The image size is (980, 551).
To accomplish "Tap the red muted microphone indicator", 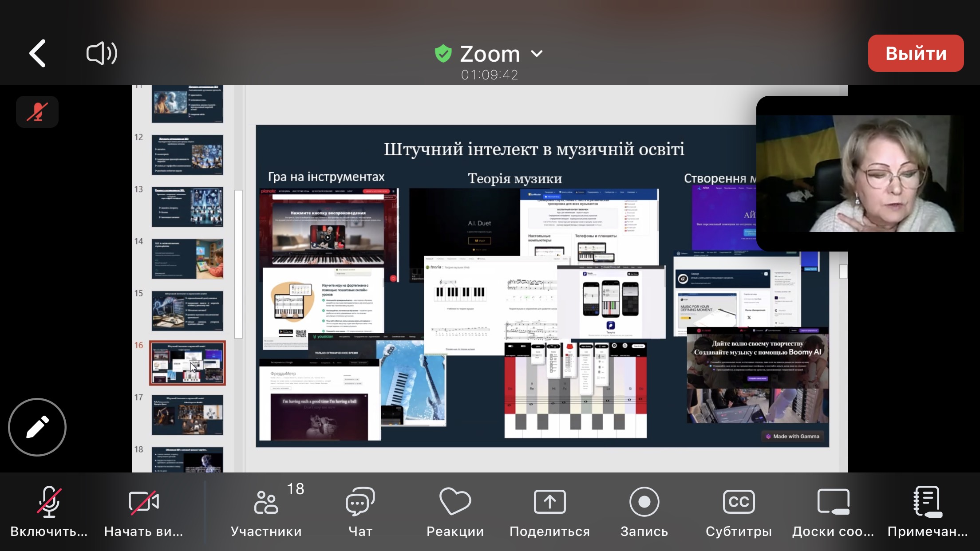I will (37, 112).
